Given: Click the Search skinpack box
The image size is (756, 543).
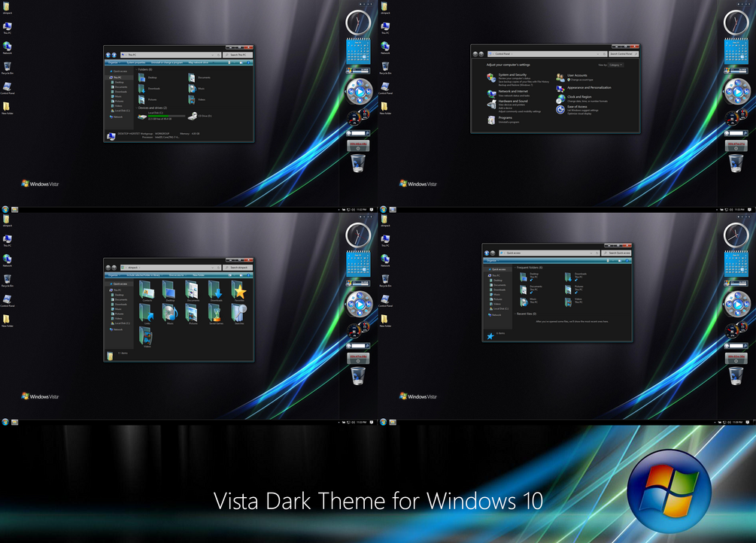Looking at the screenshot, I should (x=238, y=268).
